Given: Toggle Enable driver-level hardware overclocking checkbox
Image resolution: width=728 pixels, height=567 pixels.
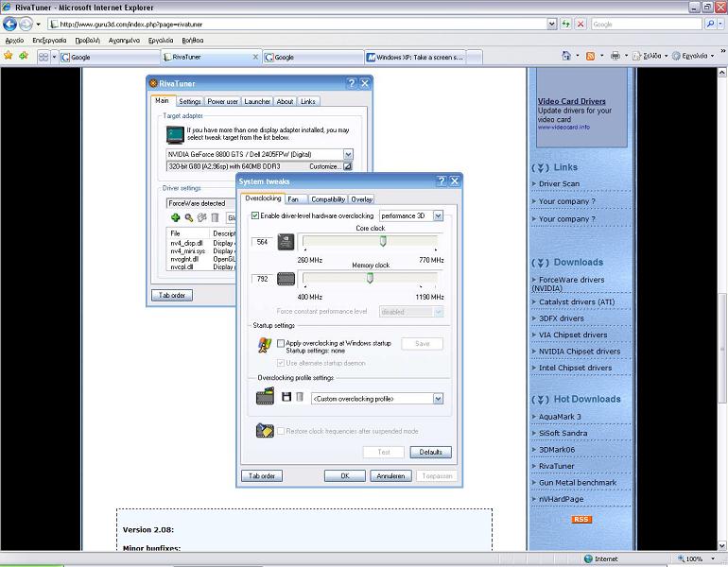Looking at the screenshot, I should [x=255, y=215].
